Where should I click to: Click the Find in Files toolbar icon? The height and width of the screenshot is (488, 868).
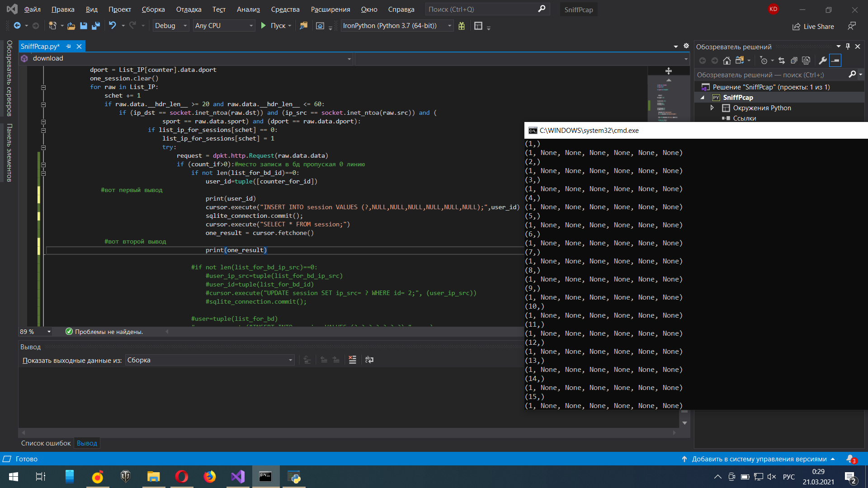(x=304, y=26)
